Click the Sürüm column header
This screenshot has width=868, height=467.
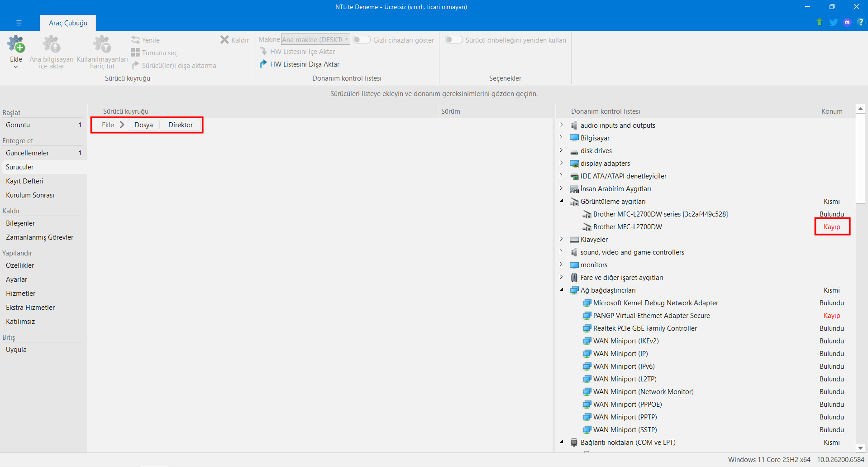tap(495, 111)
